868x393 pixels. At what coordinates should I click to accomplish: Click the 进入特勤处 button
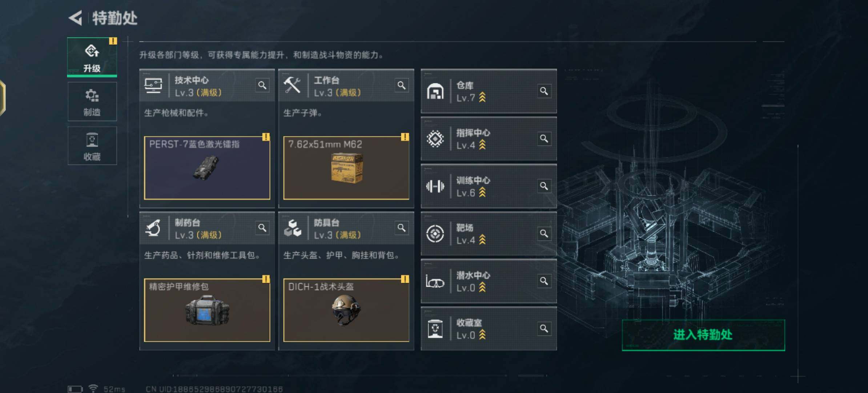(703, 335)
